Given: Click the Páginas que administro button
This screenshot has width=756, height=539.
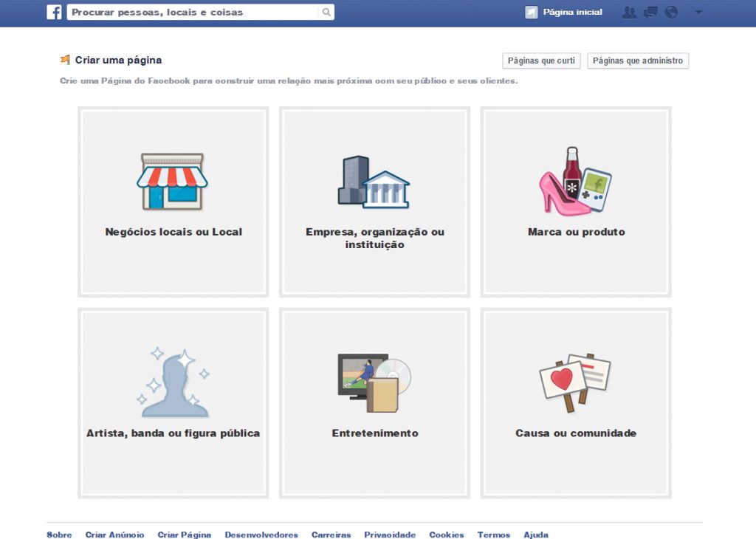Looking at the screenshot, I should pyautogui.click(x=638, y=61).
